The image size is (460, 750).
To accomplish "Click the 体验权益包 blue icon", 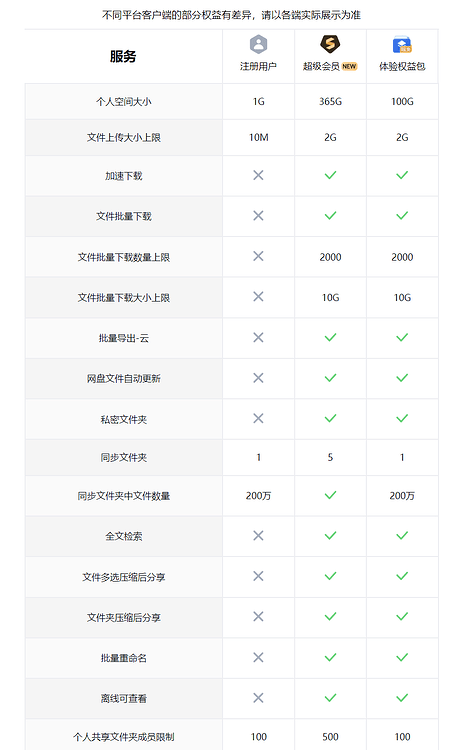I will pyautogui.click(x=402, y=44).
